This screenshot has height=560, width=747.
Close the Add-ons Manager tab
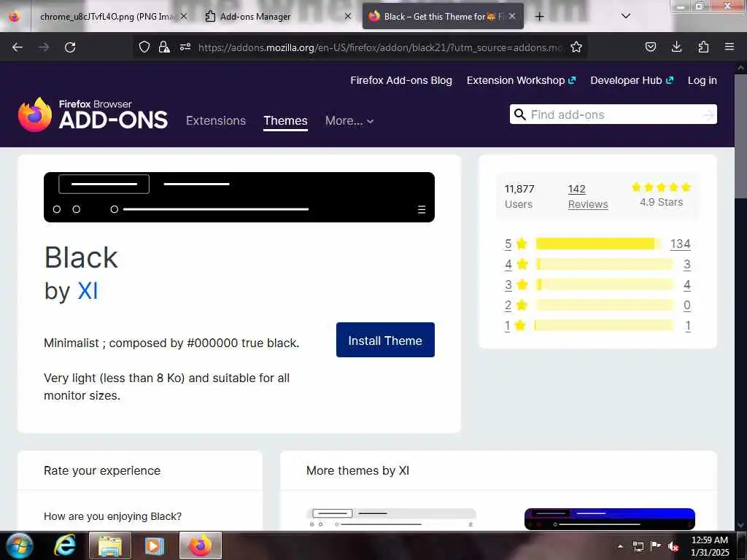(x=348, y=16)
